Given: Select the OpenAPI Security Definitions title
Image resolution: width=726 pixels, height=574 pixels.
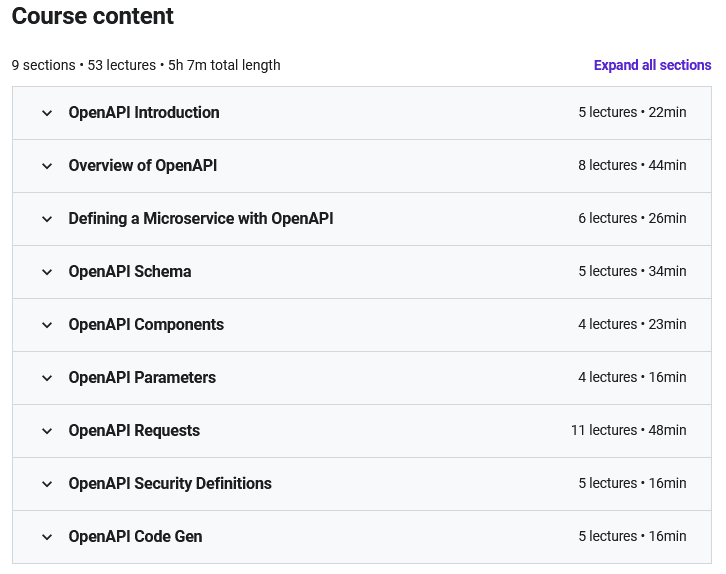Looking at the screenshot, I should [170, 484].
